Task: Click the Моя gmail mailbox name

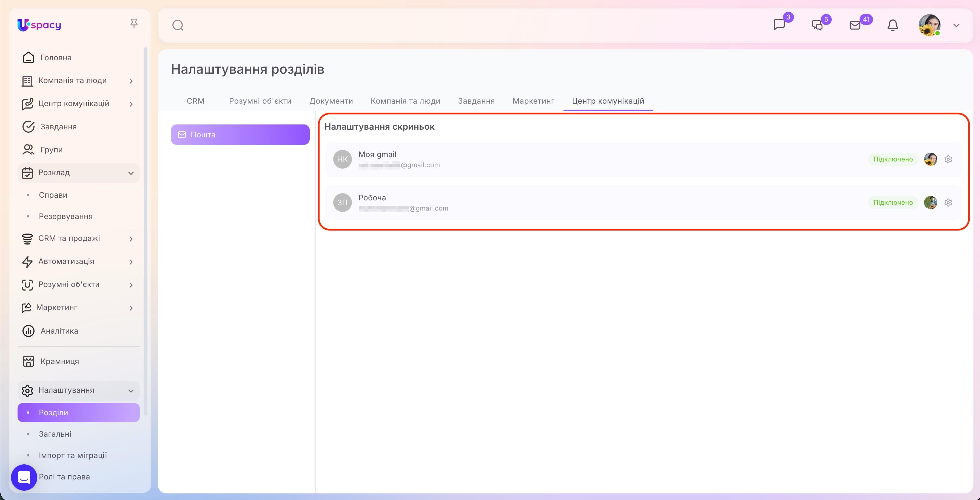Action: click(x=377, y=154)
